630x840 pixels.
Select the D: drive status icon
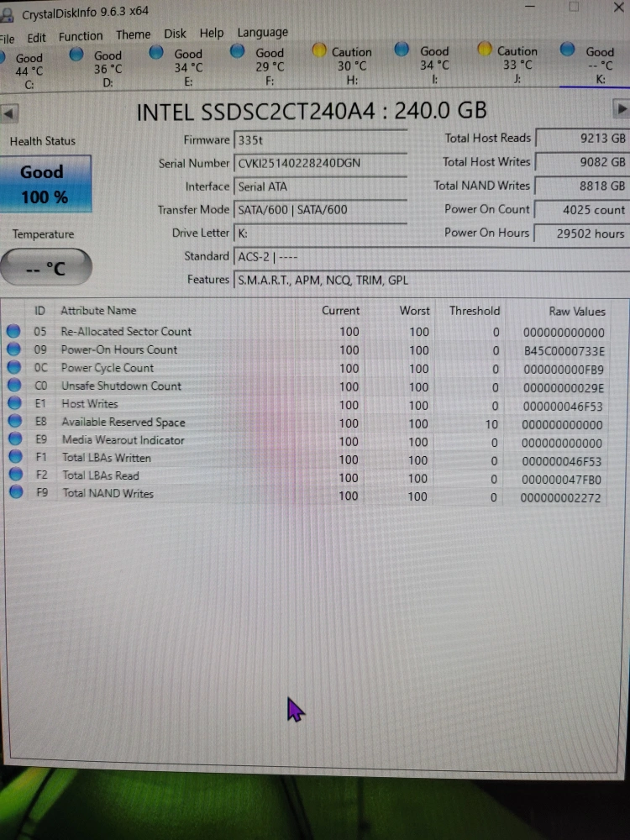[77, 54]
